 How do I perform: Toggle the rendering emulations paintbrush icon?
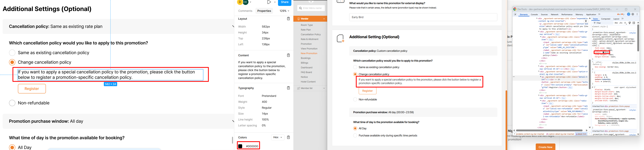(629, 23)
